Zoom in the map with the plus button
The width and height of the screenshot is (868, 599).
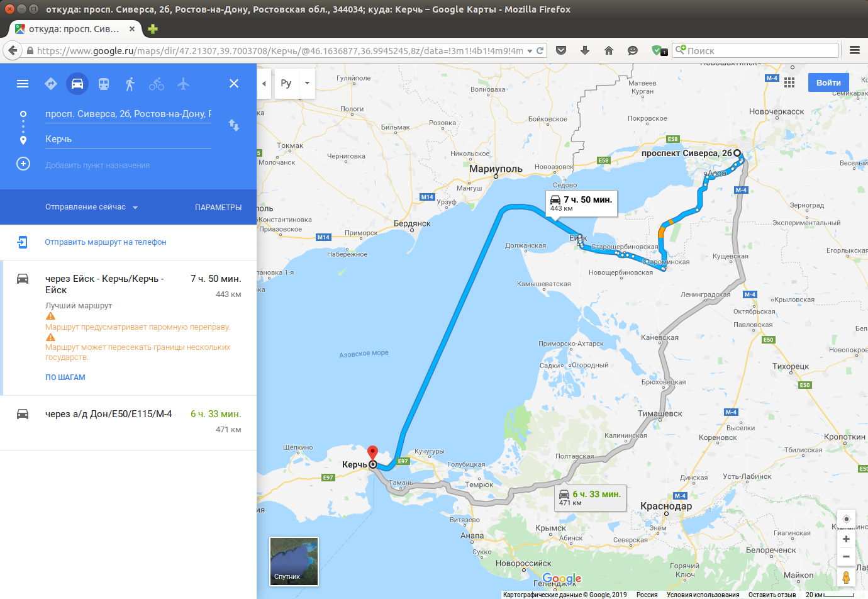[x=846, y=539]
